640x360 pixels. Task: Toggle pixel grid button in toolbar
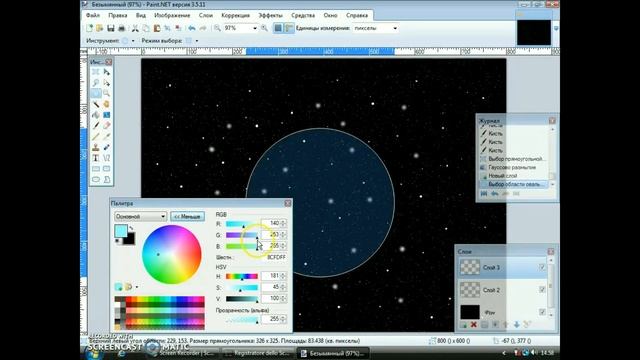point(278,28)
